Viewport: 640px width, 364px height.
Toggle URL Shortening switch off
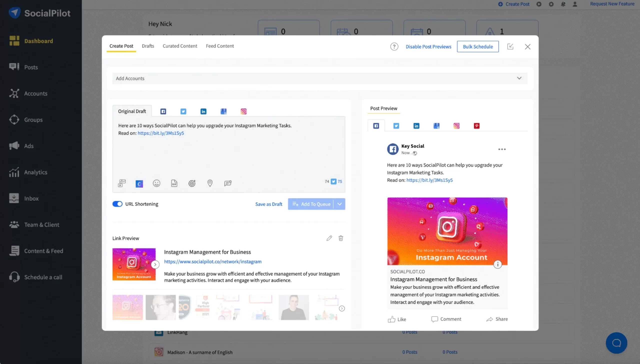click(117, 204)
